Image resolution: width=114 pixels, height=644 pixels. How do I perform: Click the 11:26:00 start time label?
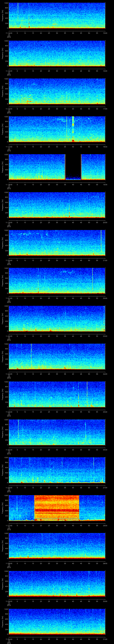tap(9, 488)
